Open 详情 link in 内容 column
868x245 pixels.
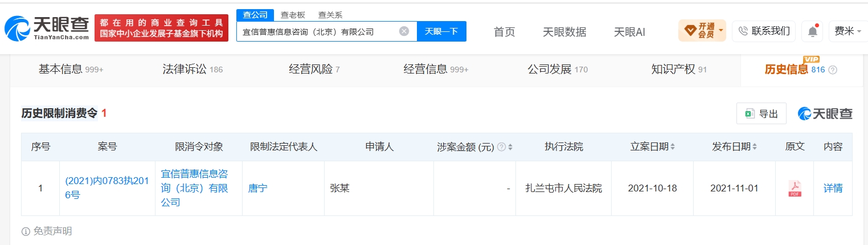(x=833, y=188)
